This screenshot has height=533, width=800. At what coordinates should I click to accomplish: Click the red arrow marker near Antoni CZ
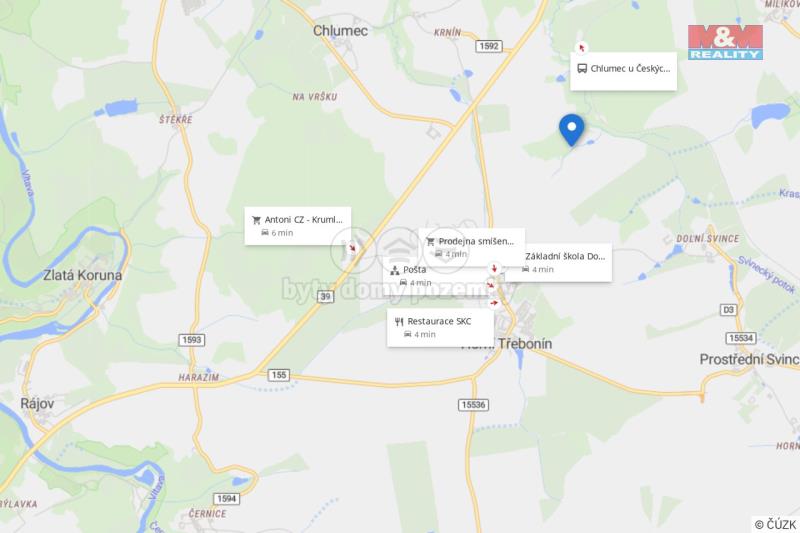click(352, 248)
